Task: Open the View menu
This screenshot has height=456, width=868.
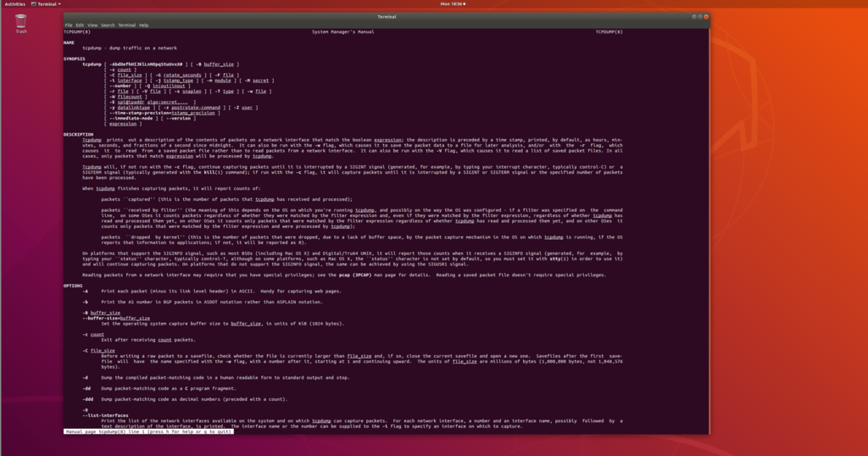Action: point(92,25)
